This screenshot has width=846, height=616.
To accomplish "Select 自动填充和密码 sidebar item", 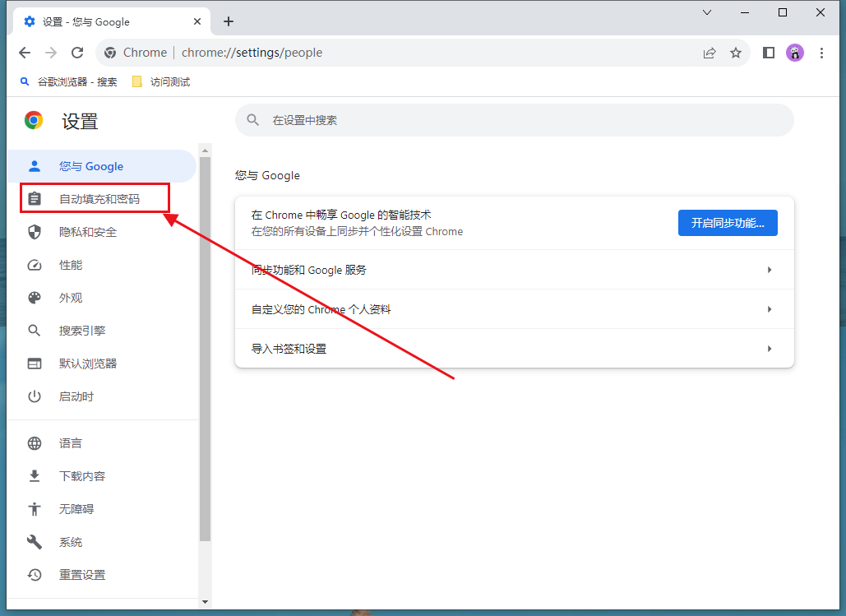I will pyautogui.click(x=101, y=199).
